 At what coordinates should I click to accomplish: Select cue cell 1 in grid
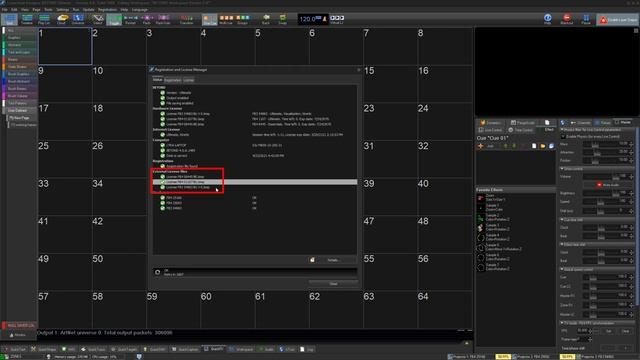tap(65, 46)
